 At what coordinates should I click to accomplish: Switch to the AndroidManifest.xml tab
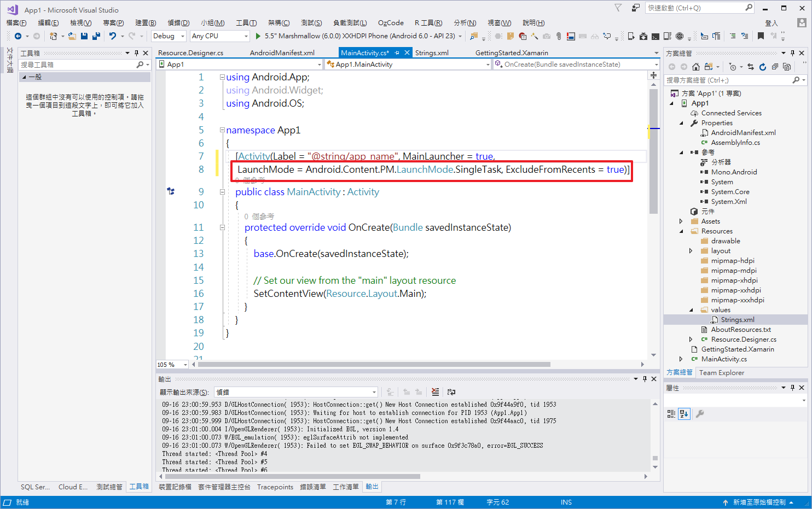point(282,53)
